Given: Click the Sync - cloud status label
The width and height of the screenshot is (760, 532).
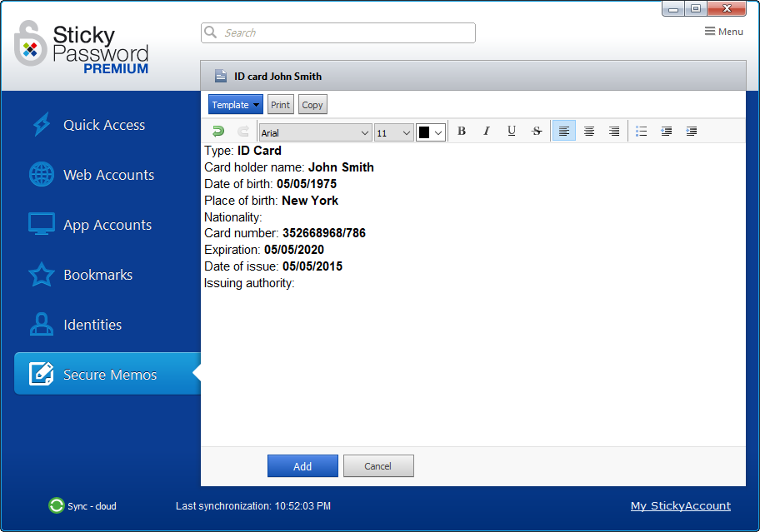Looking at the screenshot, I should click(x=92, y=506).
